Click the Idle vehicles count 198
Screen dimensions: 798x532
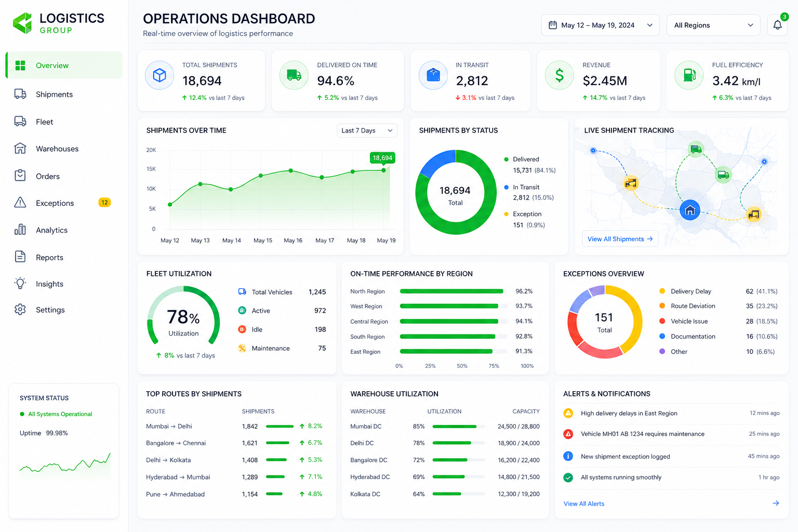coord(320,329)
